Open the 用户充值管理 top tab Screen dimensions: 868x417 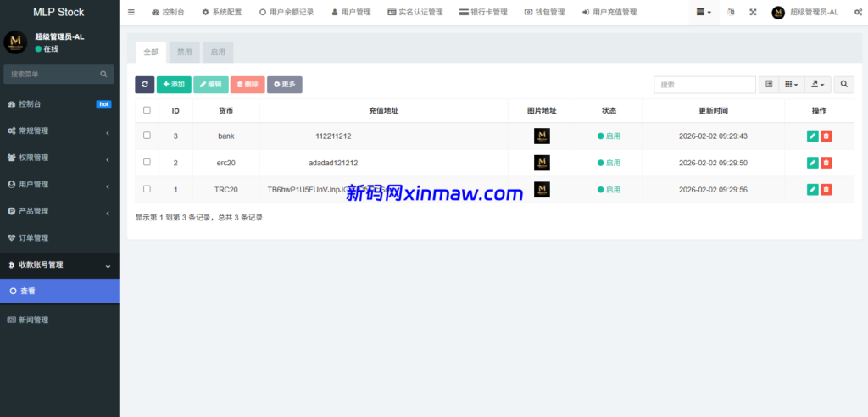click(609, 12)
